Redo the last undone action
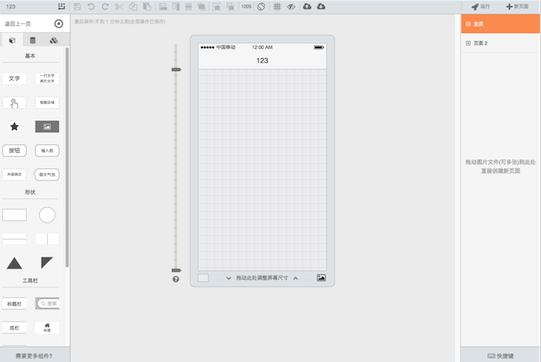The image size is (541, 362). click(x=105, y=7)
